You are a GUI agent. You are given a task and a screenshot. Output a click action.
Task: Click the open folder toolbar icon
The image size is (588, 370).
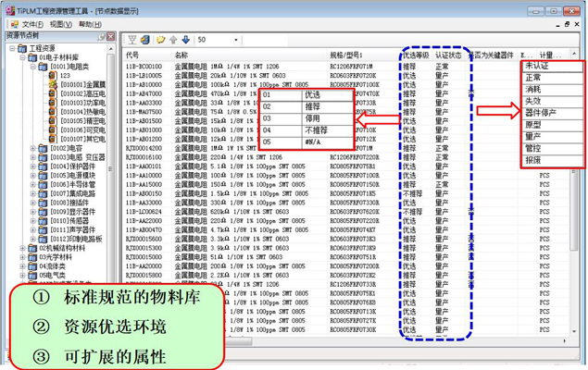(x=160, y=40)
